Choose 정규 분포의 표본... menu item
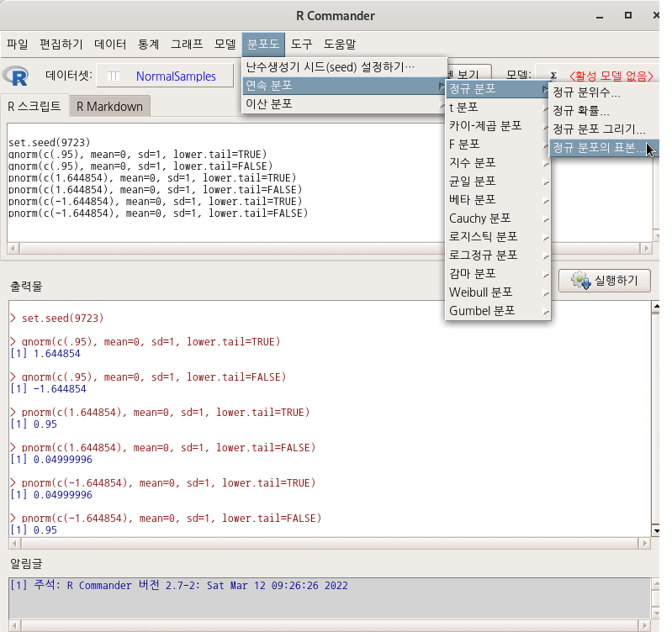This screenshot has height=632, width=672. (604, 148)
